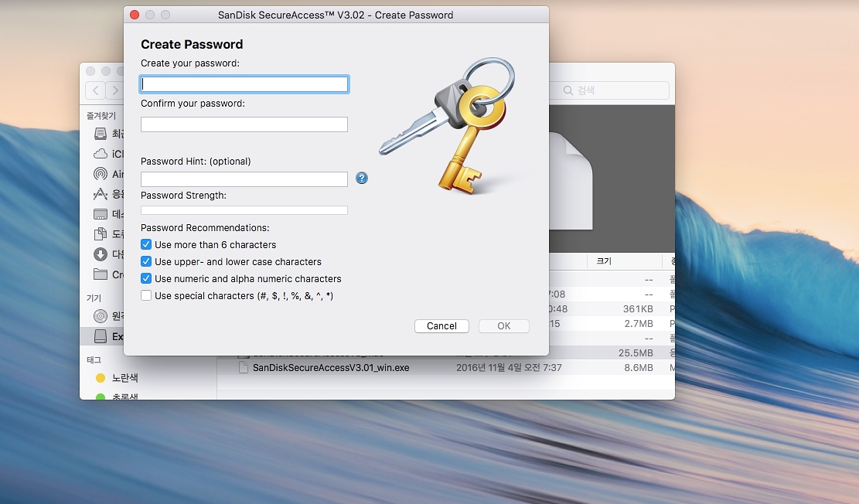
Task: Select the Desktop icon in Finder sidebar
Action: (101, 214)
